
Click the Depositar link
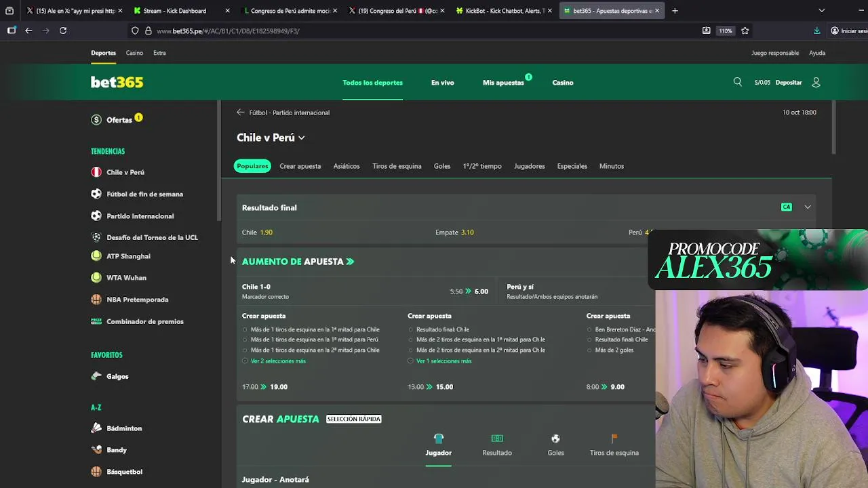(789, 83)
